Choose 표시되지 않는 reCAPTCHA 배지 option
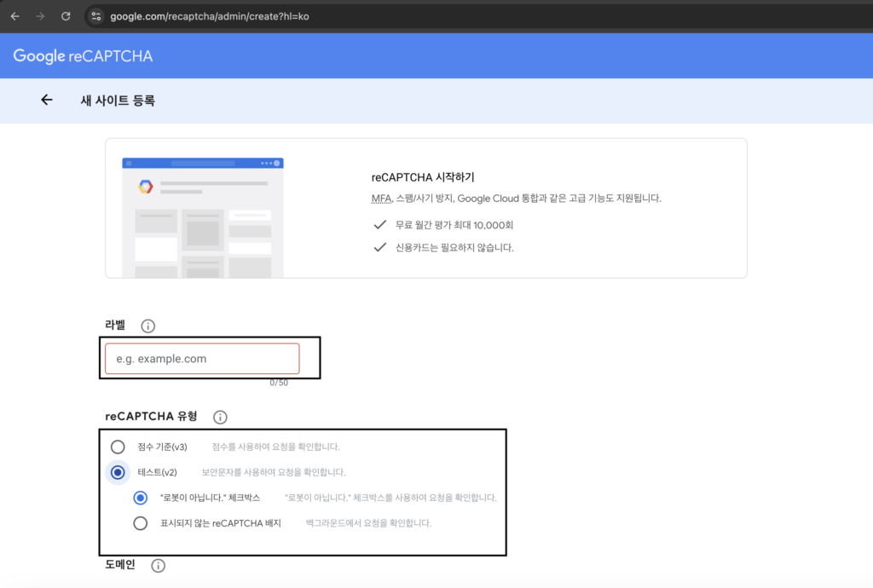The height and width of the screenshot is (588, 873). coord(141,523)
